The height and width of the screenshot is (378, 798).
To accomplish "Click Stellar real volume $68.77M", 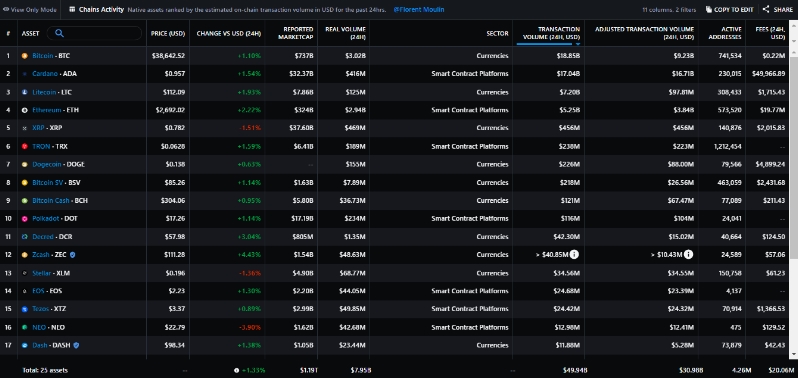I will tap(352, 273).
